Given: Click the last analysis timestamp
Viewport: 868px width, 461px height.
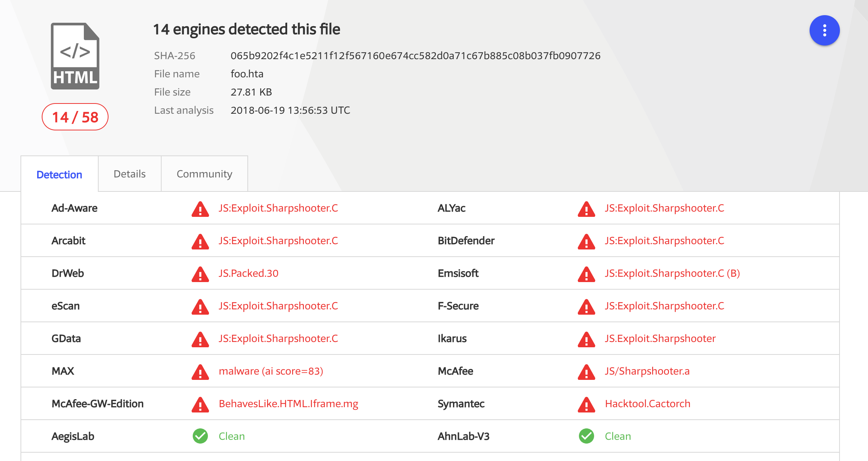Looking at the screenshot, I should point(290,110).
